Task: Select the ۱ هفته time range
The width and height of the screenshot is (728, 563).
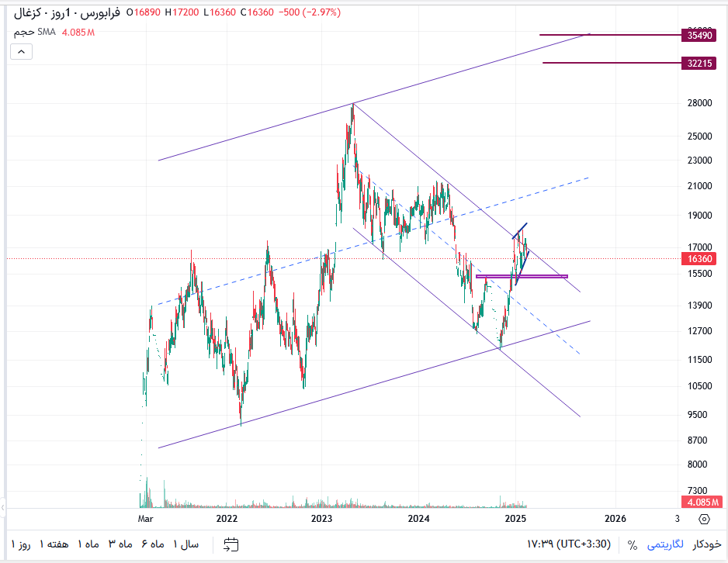Action: [54, 544]
